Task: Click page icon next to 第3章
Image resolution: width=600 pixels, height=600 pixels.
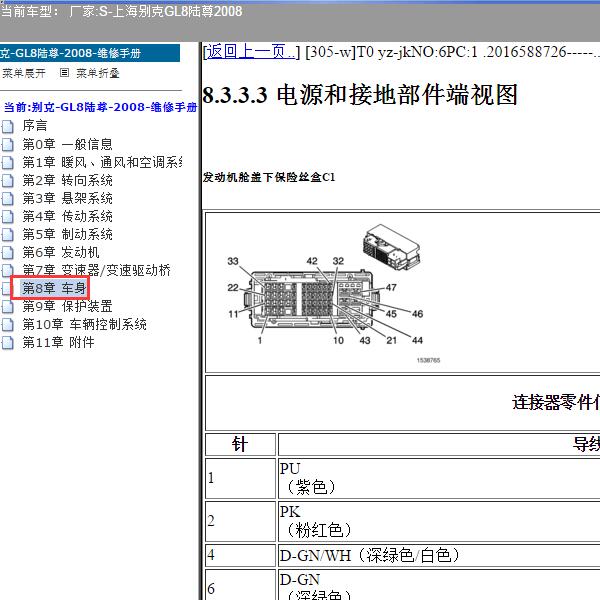Action: tap(8, 198)
